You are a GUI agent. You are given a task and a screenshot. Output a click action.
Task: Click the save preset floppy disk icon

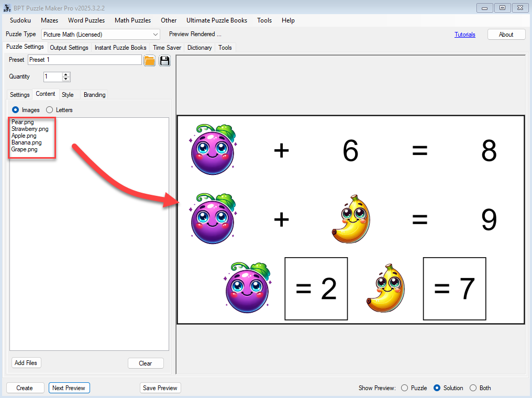(165, 60)
